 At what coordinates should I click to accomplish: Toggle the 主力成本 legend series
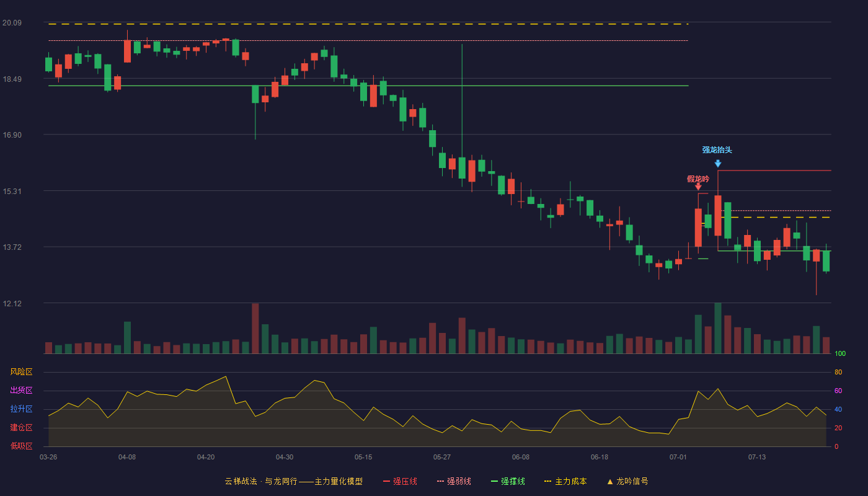(x=565, y=481)
